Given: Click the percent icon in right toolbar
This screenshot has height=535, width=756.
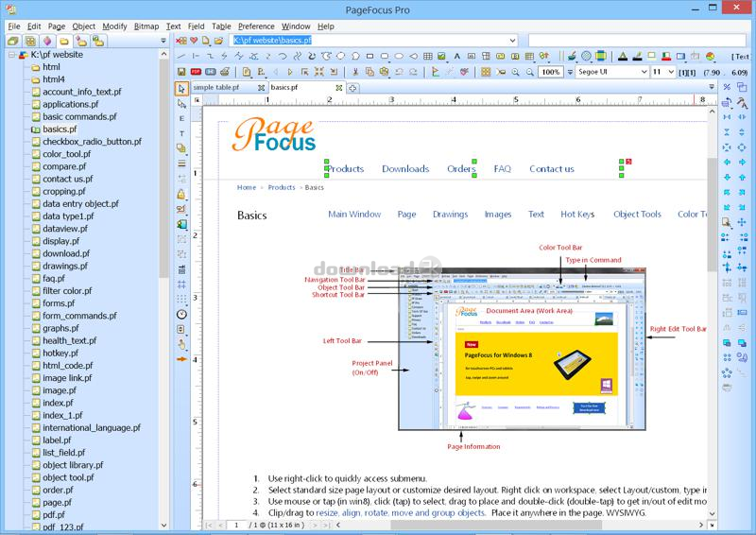Looking at the screenshot, I should point(727,87).
